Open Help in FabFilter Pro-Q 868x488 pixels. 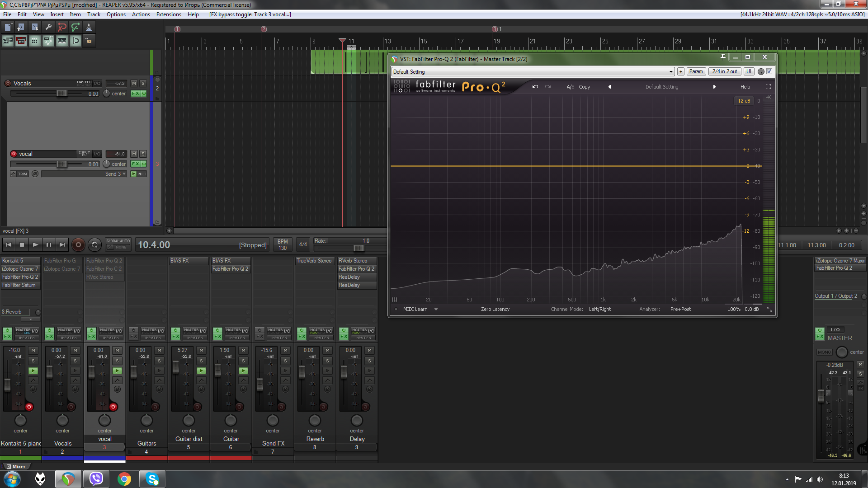point(745,87)
